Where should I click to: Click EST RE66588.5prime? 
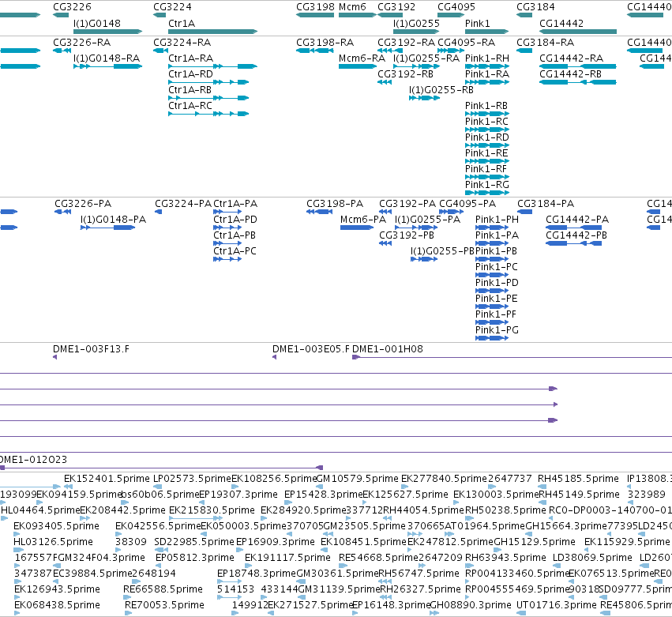[163, 589]
